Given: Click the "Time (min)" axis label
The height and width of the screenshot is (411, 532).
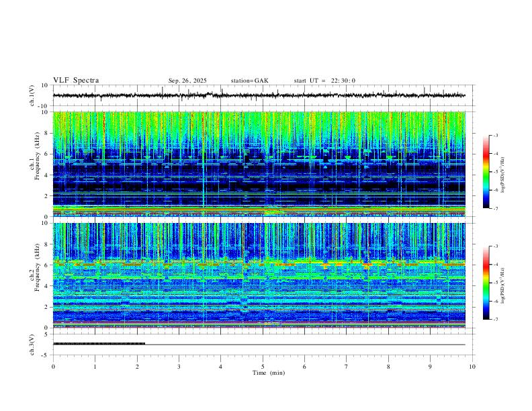Looking at the screenshot, I should tap(269, 373).
